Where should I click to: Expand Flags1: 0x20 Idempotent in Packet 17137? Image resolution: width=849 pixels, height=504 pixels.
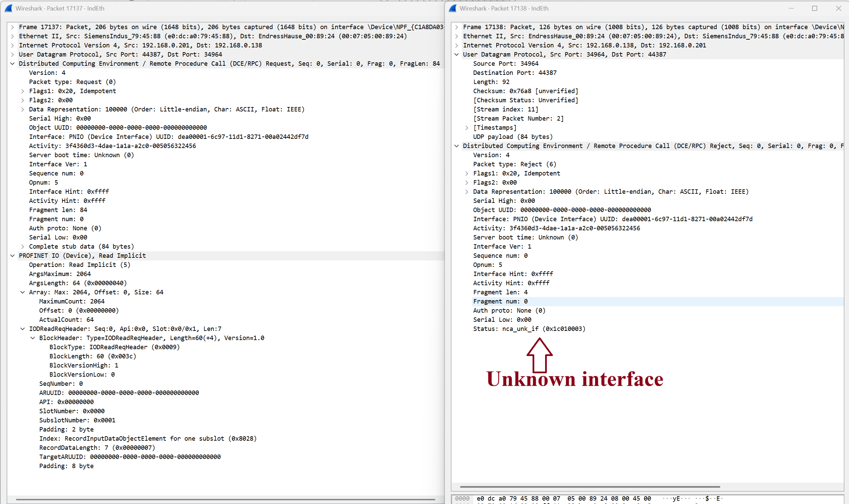(22, 91)
